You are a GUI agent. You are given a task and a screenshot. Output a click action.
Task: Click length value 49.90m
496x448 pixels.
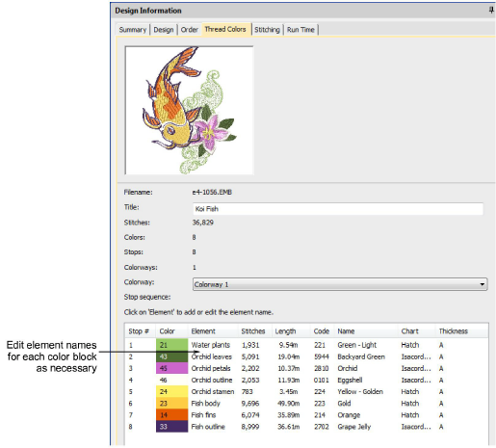[289, 403]
